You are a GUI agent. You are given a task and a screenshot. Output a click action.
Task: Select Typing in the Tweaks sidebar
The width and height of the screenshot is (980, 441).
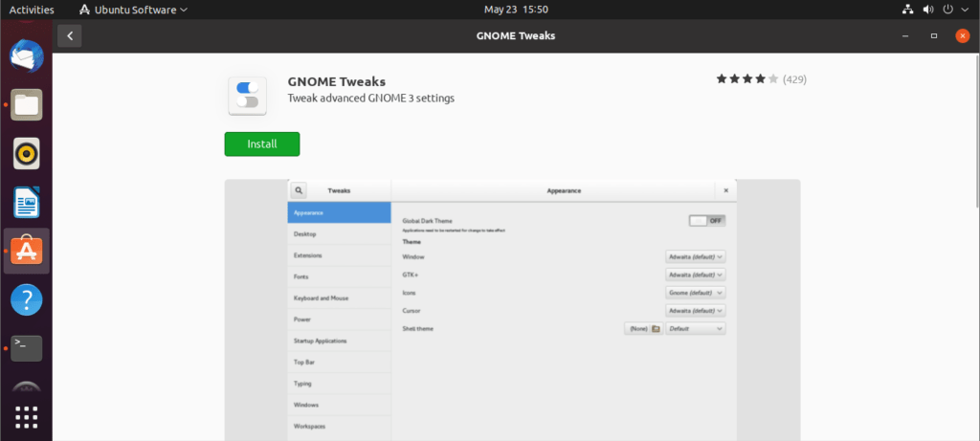[x=340, y=384]
